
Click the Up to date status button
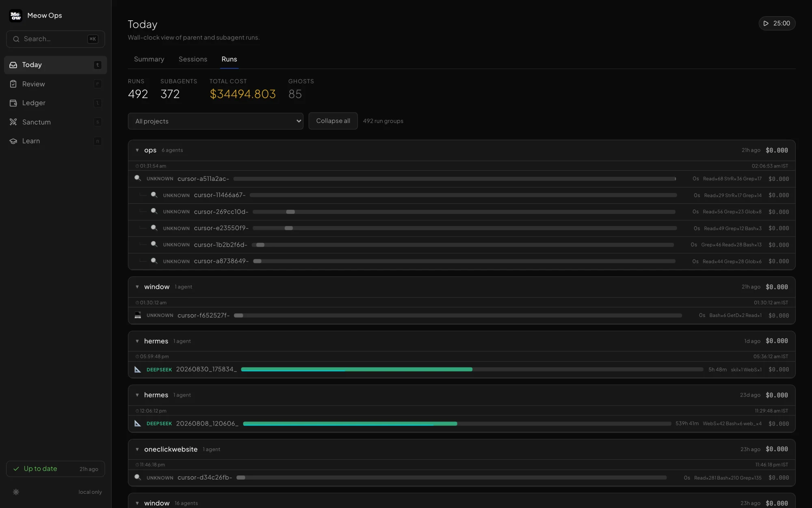[56, 469]
